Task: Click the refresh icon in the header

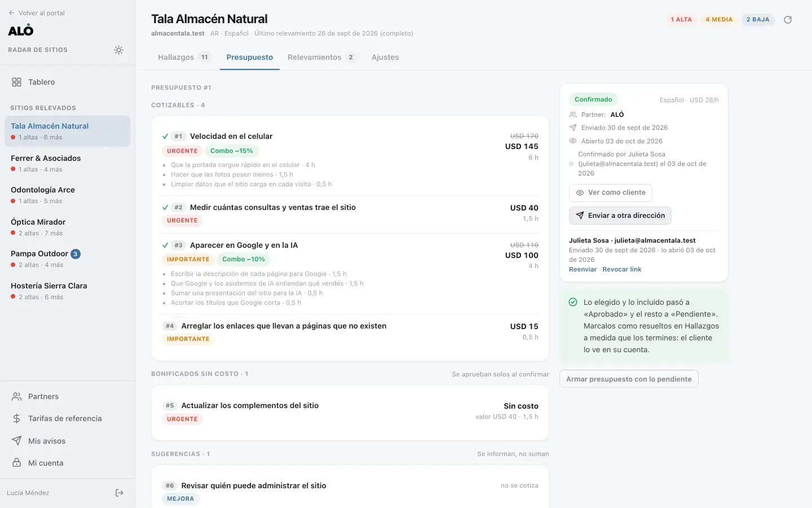Action: (x=788, y=20)
